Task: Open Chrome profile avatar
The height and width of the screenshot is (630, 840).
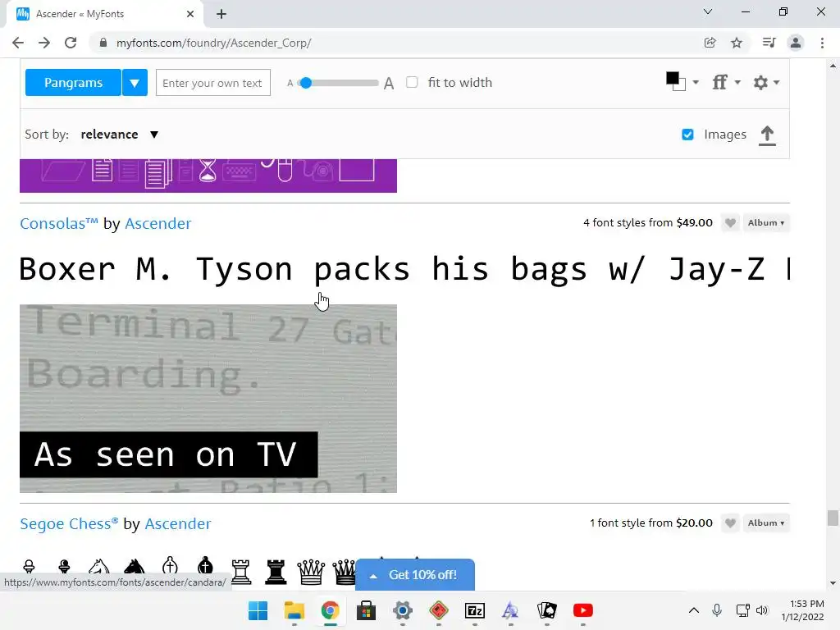Action: [x=796, y=43]
